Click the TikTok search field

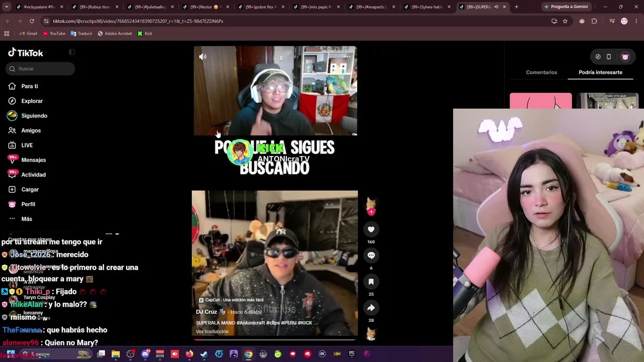pos(40,69)
